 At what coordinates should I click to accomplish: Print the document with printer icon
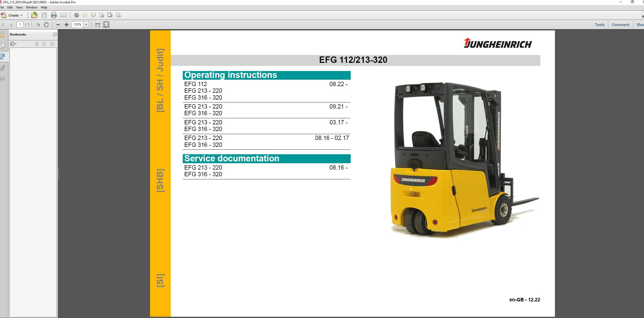(x=54, y=15)
